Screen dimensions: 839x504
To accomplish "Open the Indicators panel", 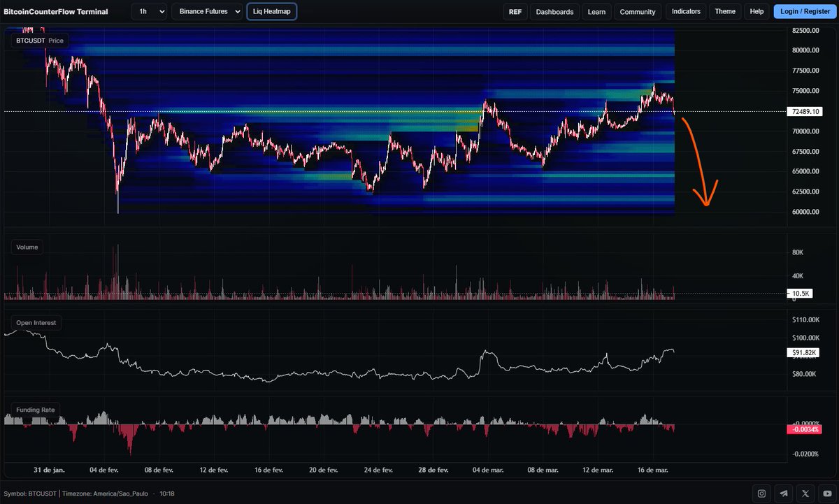I will pyautogui.click(x=685, y=11).
